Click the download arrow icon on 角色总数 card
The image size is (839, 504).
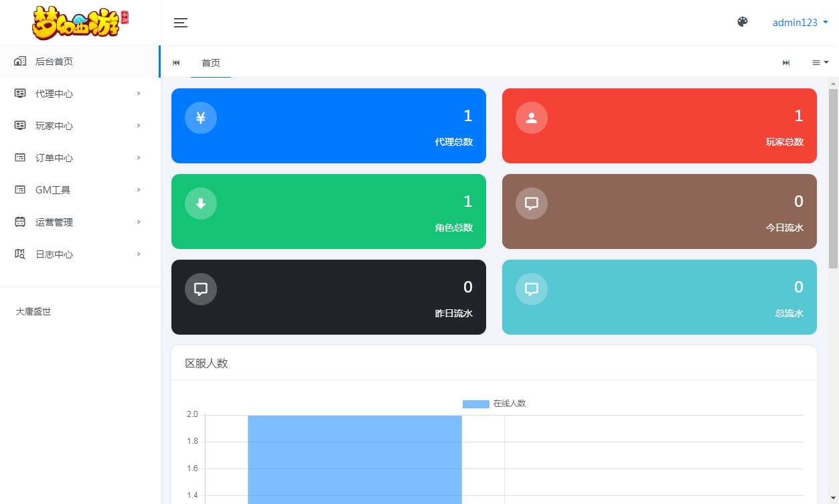[x=200, y=203]
